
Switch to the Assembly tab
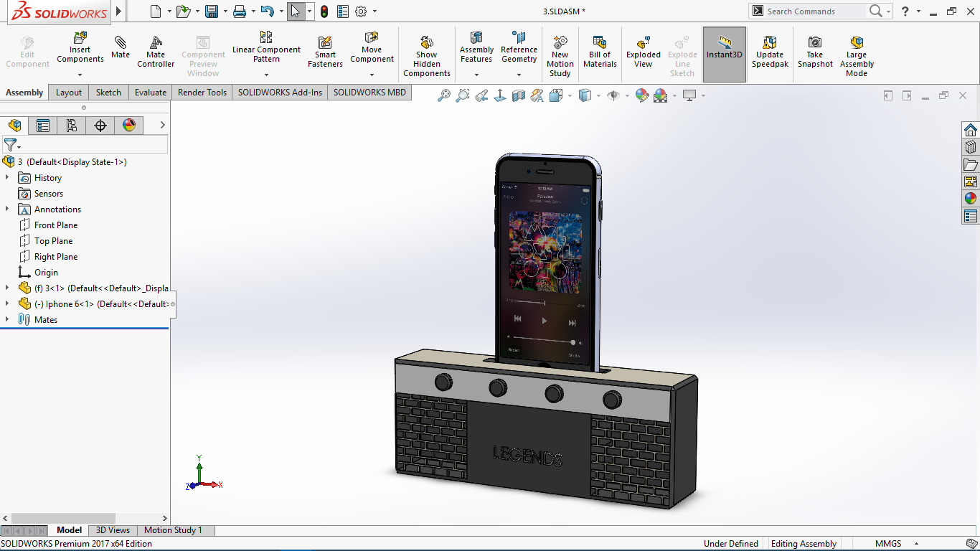24,93
